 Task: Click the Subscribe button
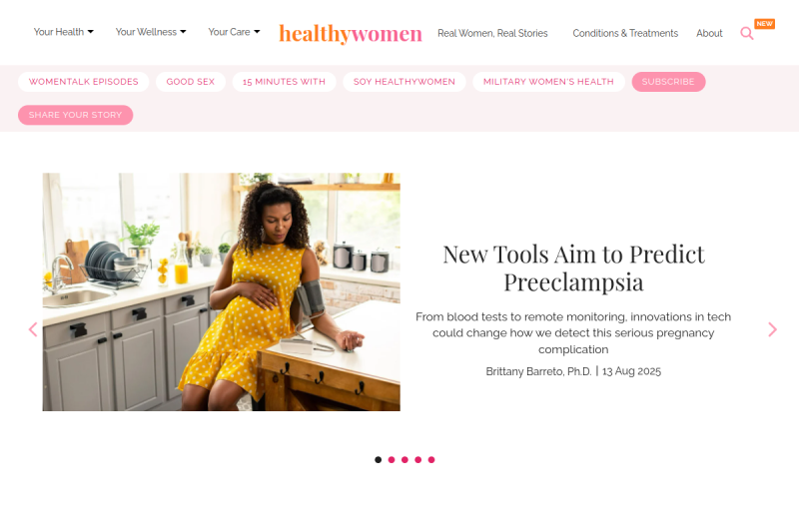click(x=668, y=82)
